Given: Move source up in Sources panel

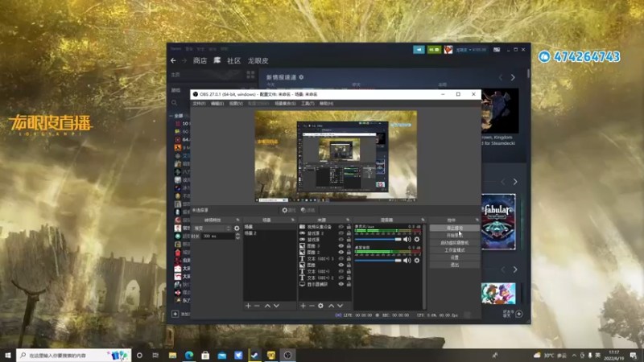Looking at the screenshot, I should pyautogui.click(x=331, y=306).
